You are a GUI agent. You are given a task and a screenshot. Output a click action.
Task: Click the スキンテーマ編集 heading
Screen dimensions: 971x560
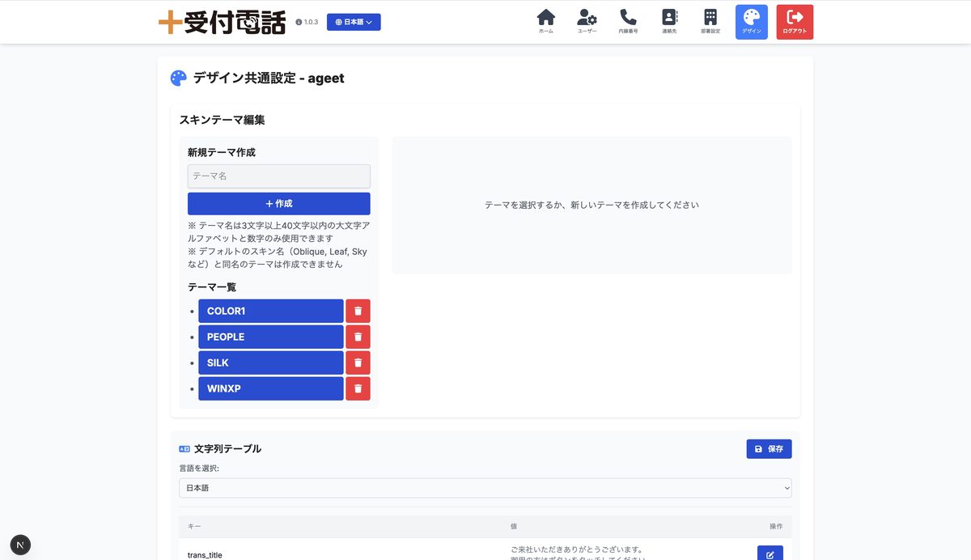[222, 120]
